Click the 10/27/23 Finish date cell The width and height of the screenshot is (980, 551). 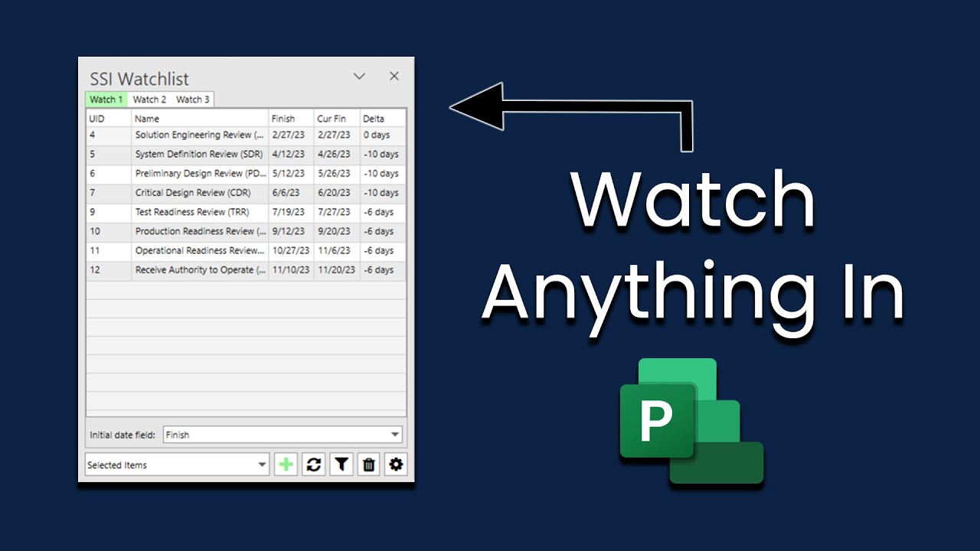click(x=291, y=251)
